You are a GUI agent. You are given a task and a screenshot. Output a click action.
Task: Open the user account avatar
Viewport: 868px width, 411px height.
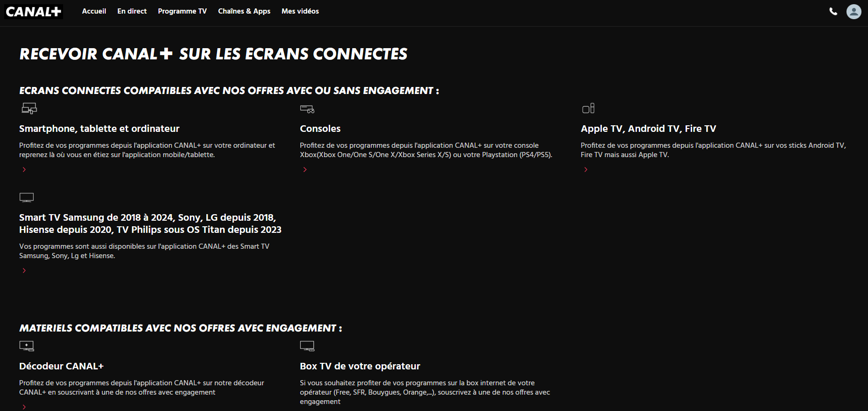[854, 11]
